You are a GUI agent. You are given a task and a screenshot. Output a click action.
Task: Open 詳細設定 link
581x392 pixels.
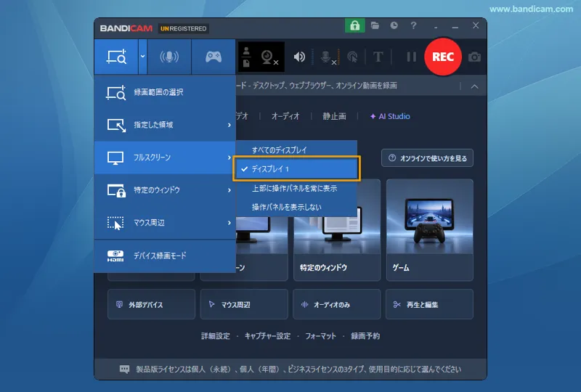click(x=216, y=336)
